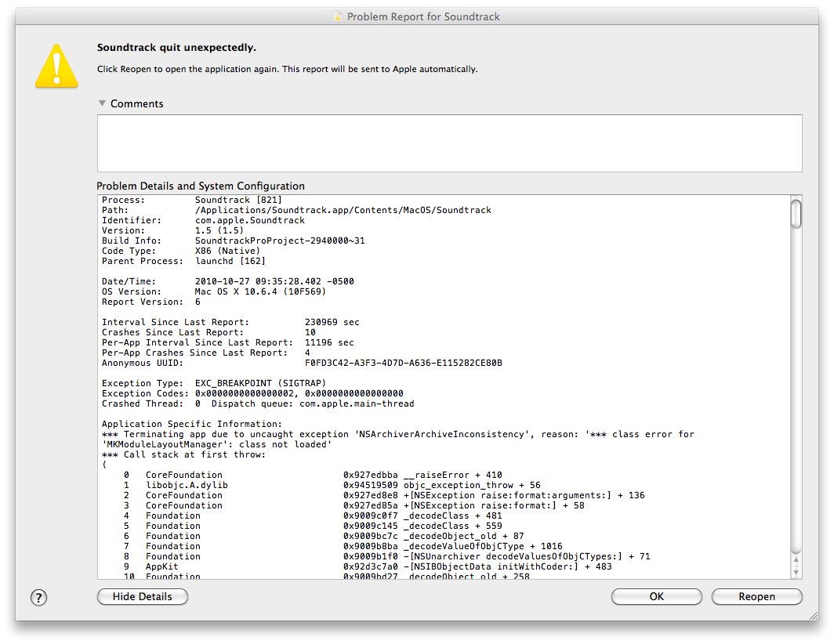
Task: Click date '2010-10-27 09:35:28.402 -0500'
Action: click(274, 281)
